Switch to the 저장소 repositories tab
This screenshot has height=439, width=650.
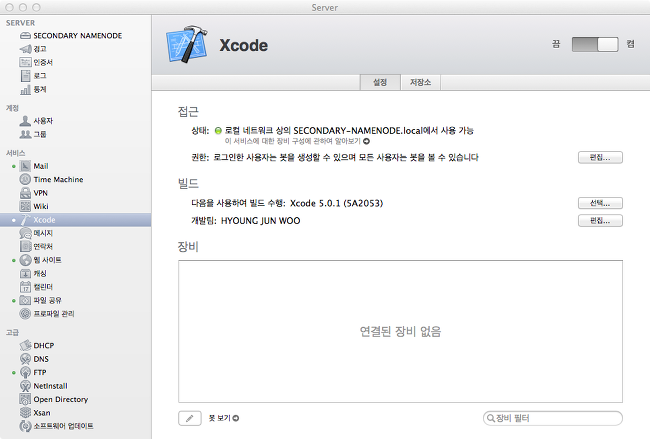[x=420, y=82]
